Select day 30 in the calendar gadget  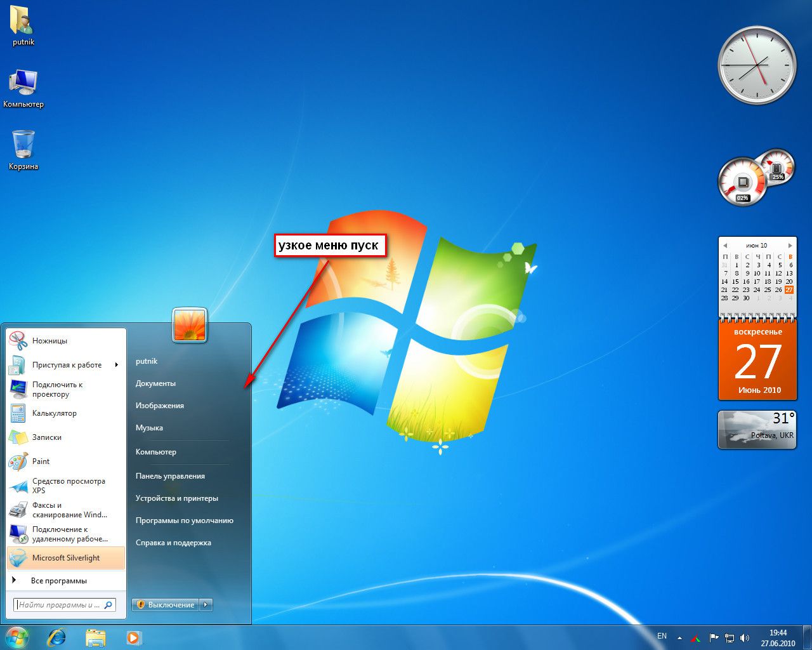tap(746, 298)
